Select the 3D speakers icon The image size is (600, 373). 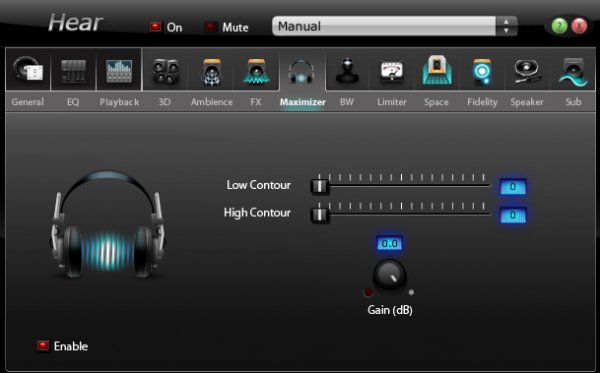pos(165,71)
